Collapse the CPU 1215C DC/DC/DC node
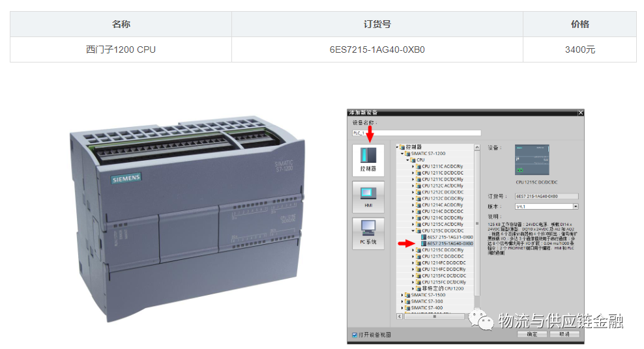The height and width of the screenshot is (349, 644). pos(413,231)
